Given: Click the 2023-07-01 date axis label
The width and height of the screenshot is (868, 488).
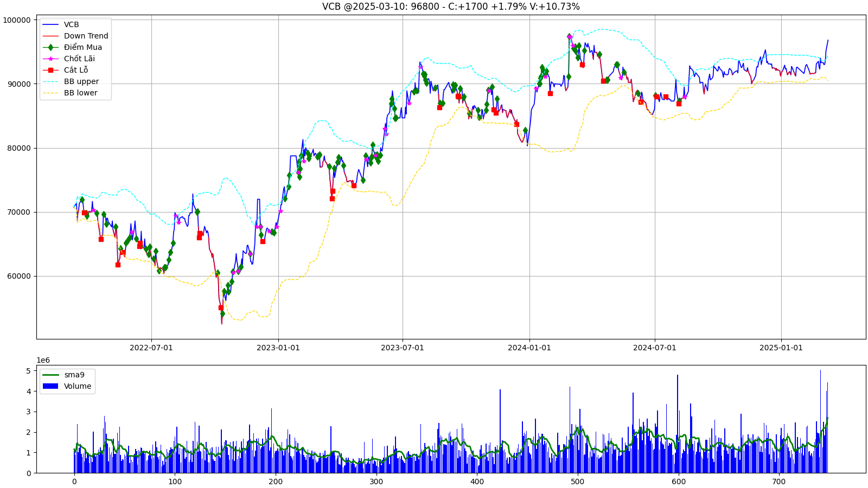Looking at the screenshot, I should coord(403,348).
